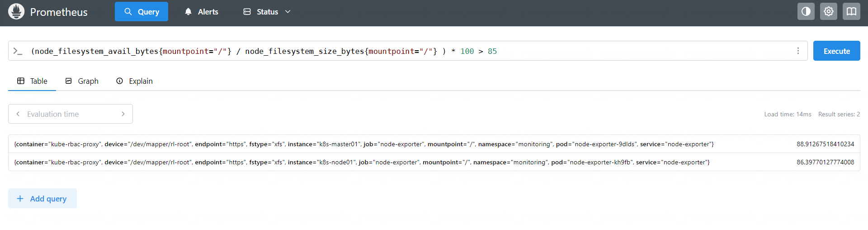Image resolution: width=868 pixels, height=230 pixels.
Task: Click the bell icon for Alerts
Action: pyautogui.click(x=189, y=12)
